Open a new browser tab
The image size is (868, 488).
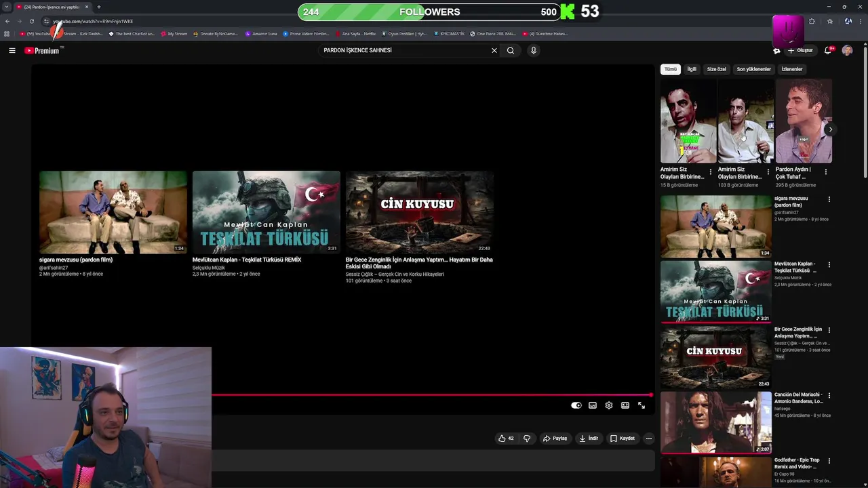[99, 7]
